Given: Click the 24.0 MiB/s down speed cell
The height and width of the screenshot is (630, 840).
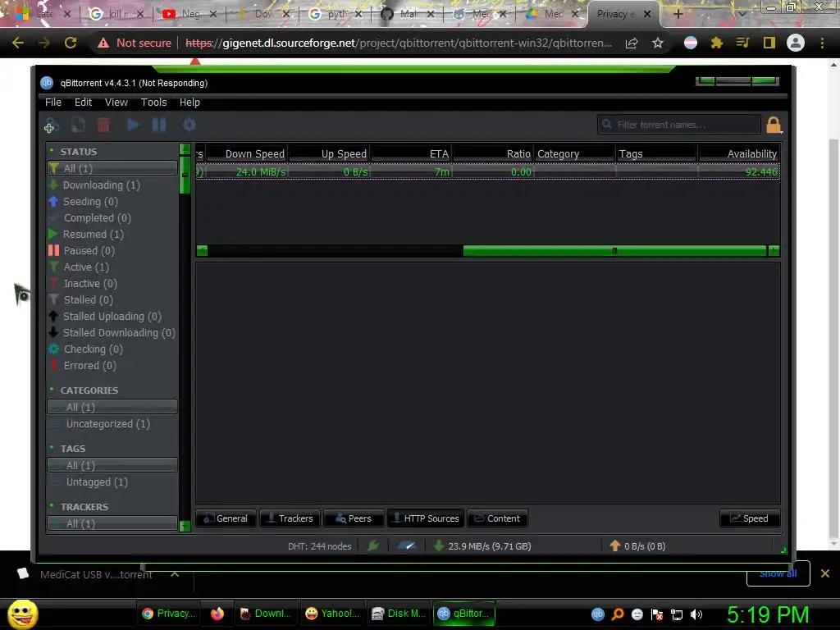Looking at the screenshot, I should 248,172.
